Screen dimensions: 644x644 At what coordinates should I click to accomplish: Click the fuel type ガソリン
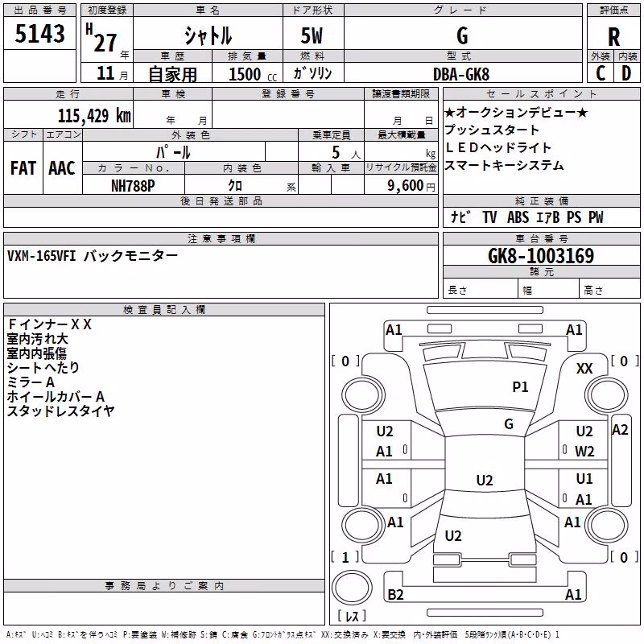coord(312,73)
